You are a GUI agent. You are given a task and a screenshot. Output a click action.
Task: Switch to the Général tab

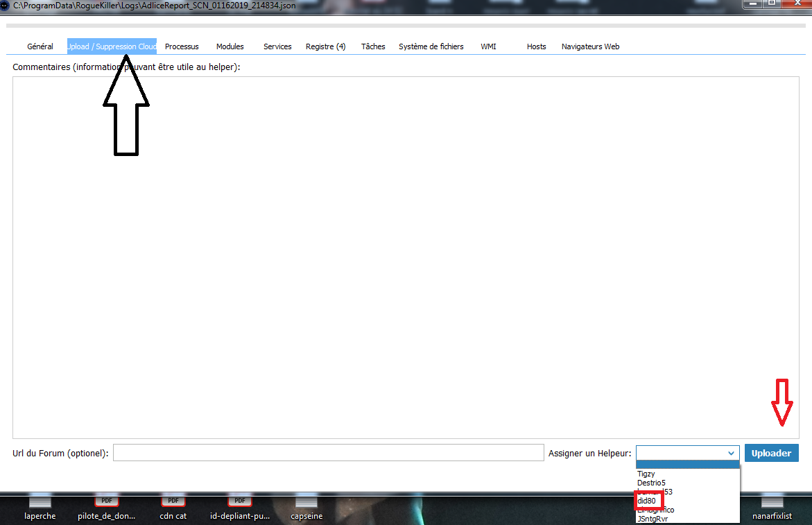pyautogui.click(x=40, y=46)
